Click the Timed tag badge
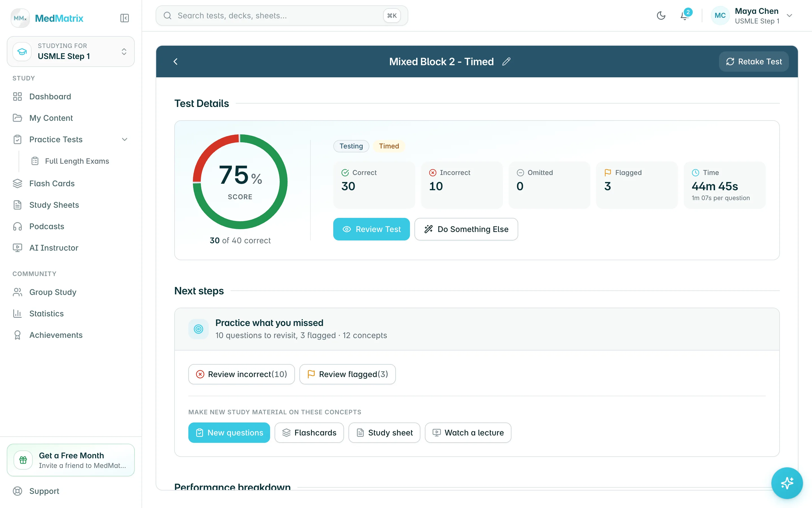 pos(389,146)
